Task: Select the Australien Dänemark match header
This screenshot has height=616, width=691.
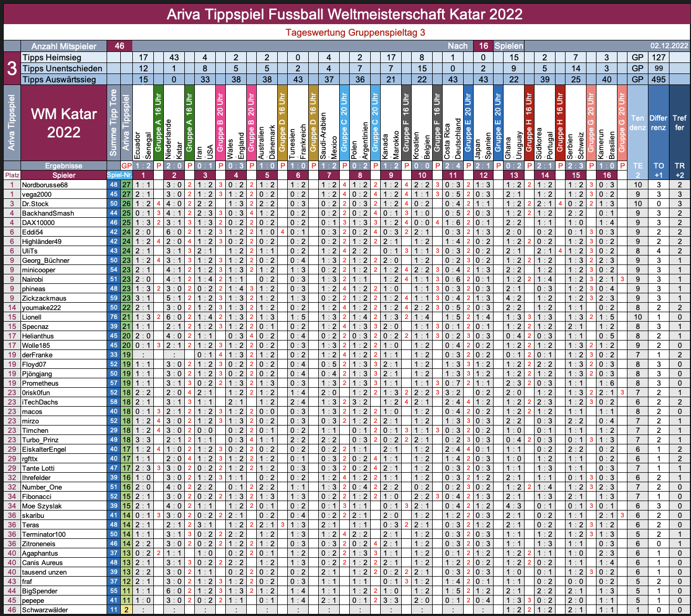Action: coord(266,123)
